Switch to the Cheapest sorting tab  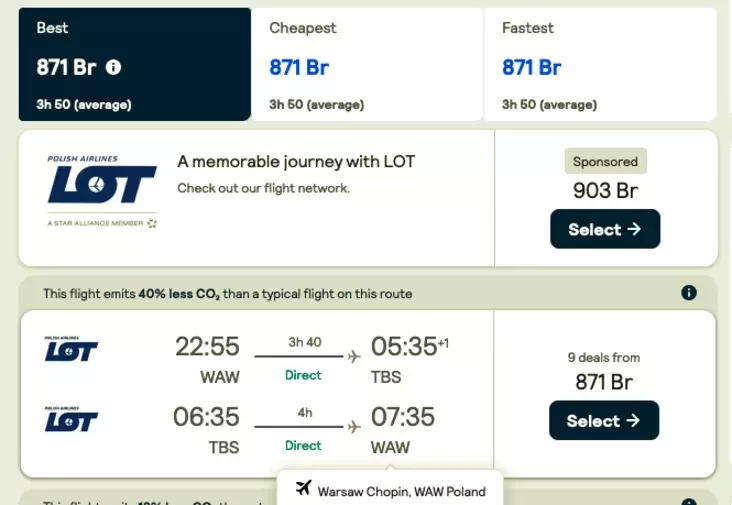(x=366, y=64)
